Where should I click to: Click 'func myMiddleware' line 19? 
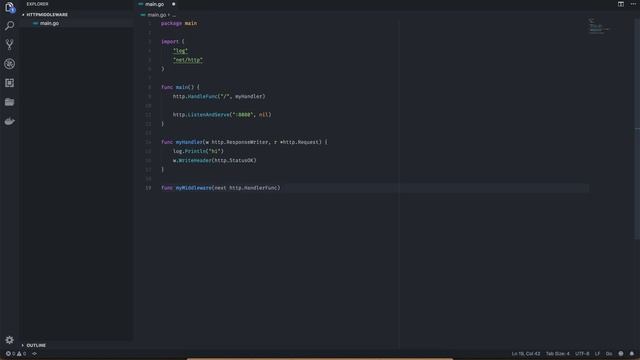(220, 188)
